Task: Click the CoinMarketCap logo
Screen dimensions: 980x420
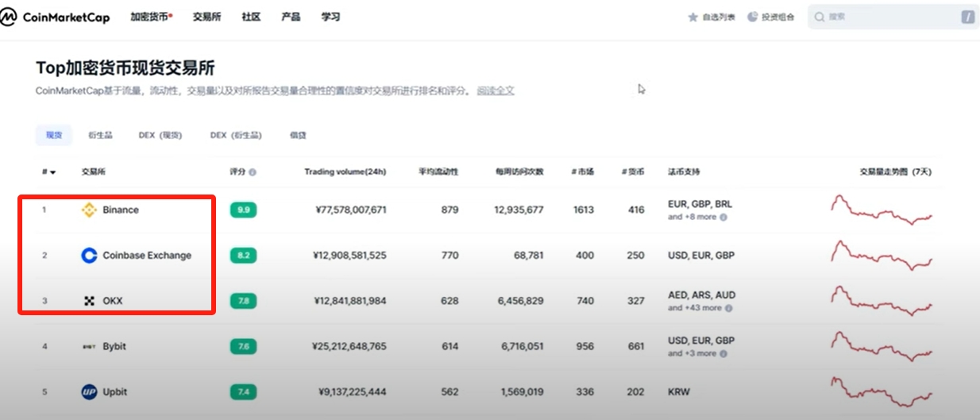Action: click(55, 17)
